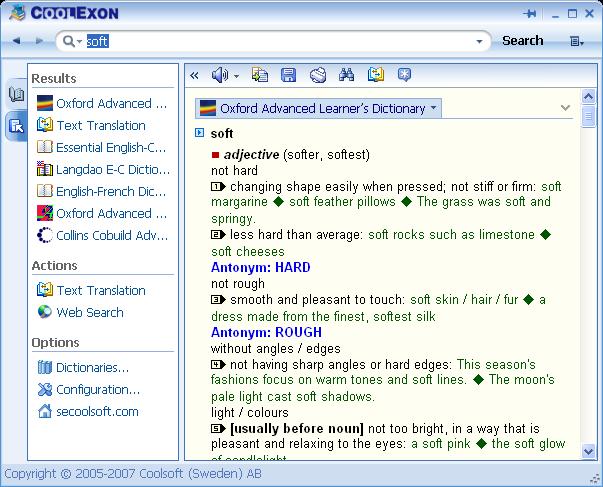This screenshot has width=603, height=487.
Task: Click the speaker pronounce icon
Action: pyautogui.click(x=220, y=75)
